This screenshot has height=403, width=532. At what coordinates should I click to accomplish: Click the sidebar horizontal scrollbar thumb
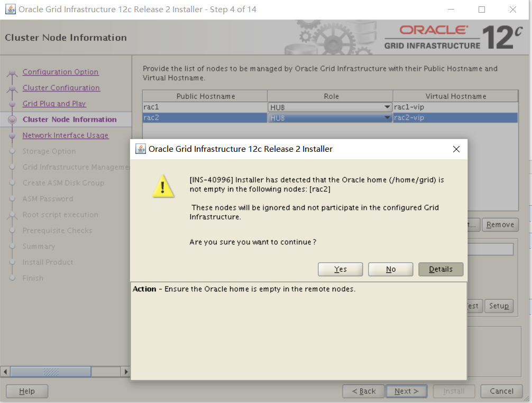point(51,371)
